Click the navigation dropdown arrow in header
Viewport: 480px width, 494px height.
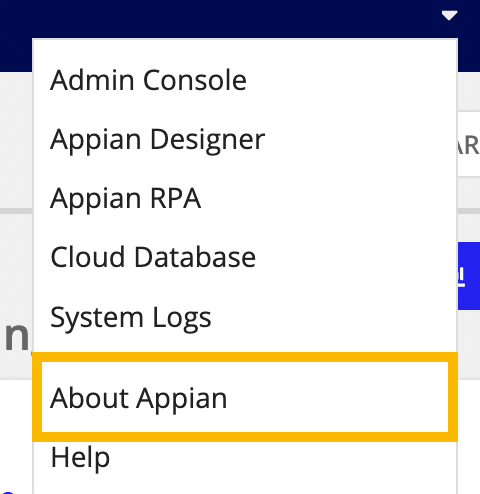coord(449,15)
